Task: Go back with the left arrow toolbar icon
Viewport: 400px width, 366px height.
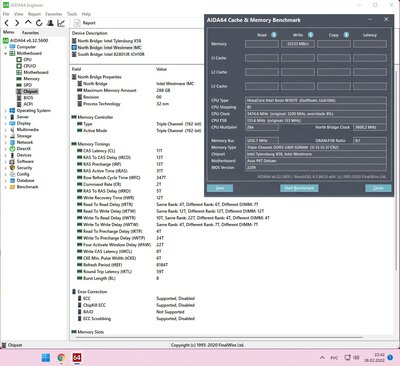Action: point(7,23)
